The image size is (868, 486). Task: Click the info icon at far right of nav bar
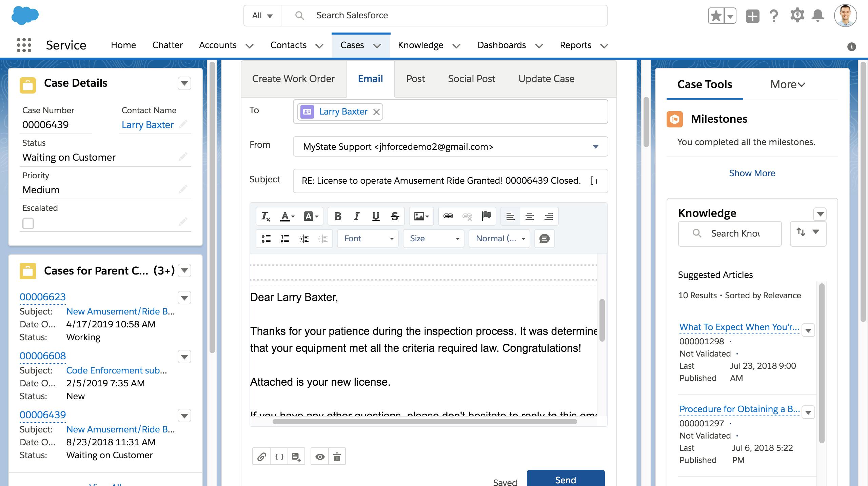pos(851,46)
